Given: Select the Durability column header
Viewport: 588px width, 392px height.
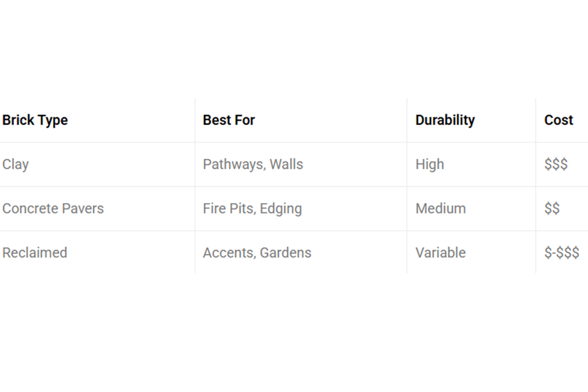Looking at the screenshot, I should (445, 120).
